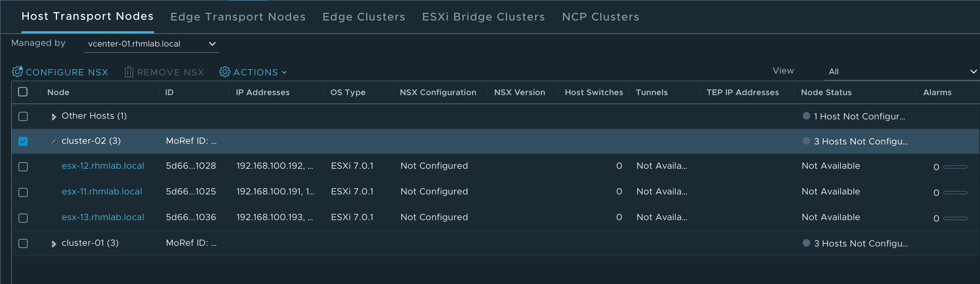Uncheck the cluster-02 (3) checkbox

click(x=23, y=141)
